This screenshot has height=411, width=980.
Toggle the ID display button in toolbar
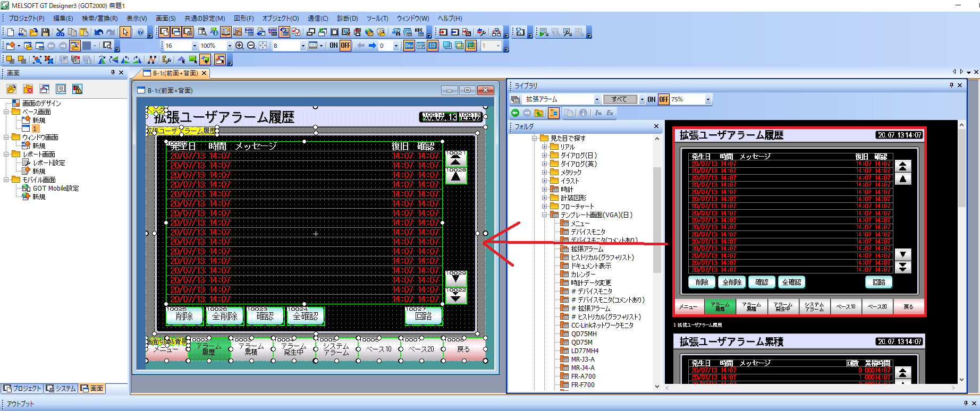(433, 46)
